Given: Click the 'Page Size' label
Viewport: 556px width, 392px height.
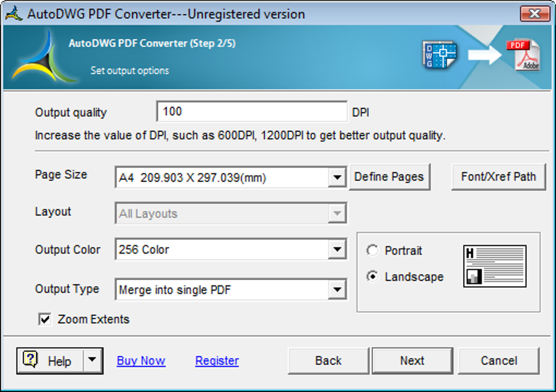Looking at the screenshot, I should pyautogui.click(x=61, y=175).
